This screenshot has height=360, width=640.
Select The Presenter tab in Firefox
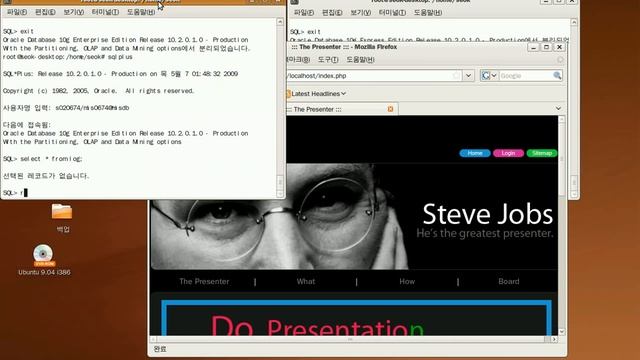(x=341, y=109)
